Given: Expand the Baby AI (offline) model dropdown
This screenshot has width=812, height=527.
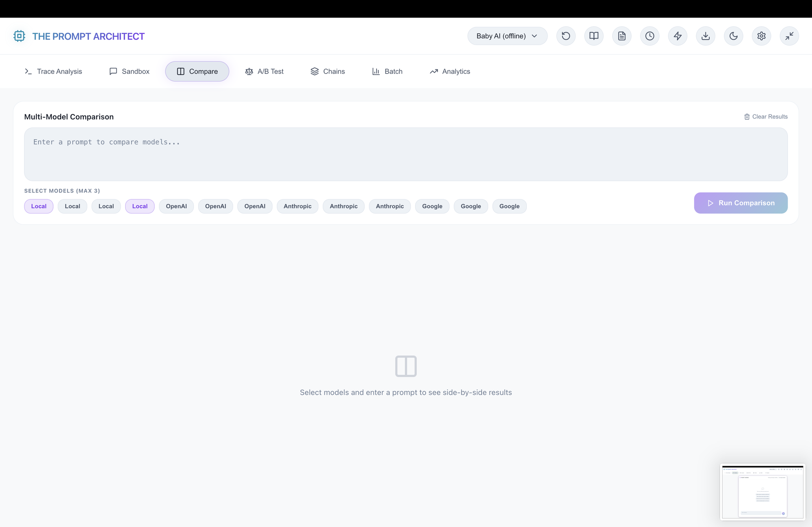Looking at the screenshot, I should pos(507,36).
